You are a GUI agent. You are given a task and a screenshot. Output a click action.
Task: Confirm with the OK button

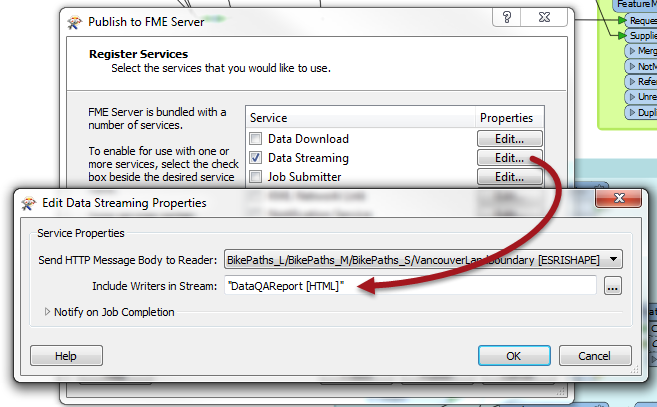coord(514,356)
